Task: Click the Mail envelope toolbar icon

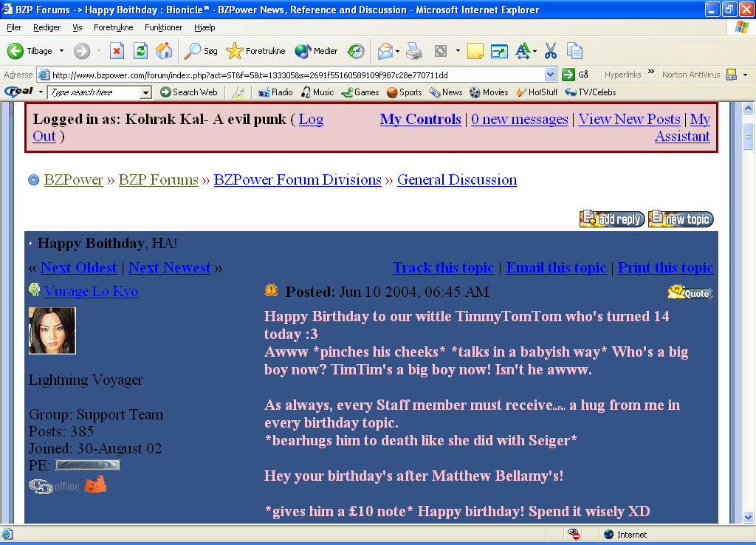Action: [385, 51]
